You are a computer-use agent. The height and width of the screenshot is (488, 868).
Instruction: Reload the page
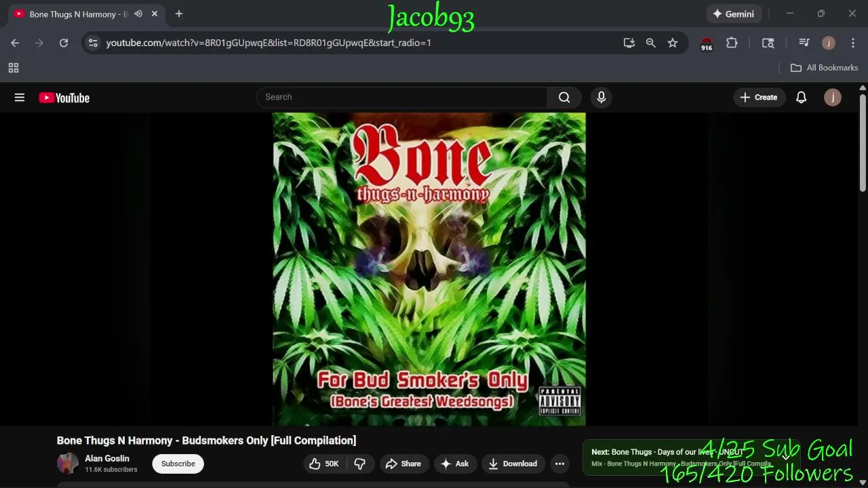(x=64, y=43)
